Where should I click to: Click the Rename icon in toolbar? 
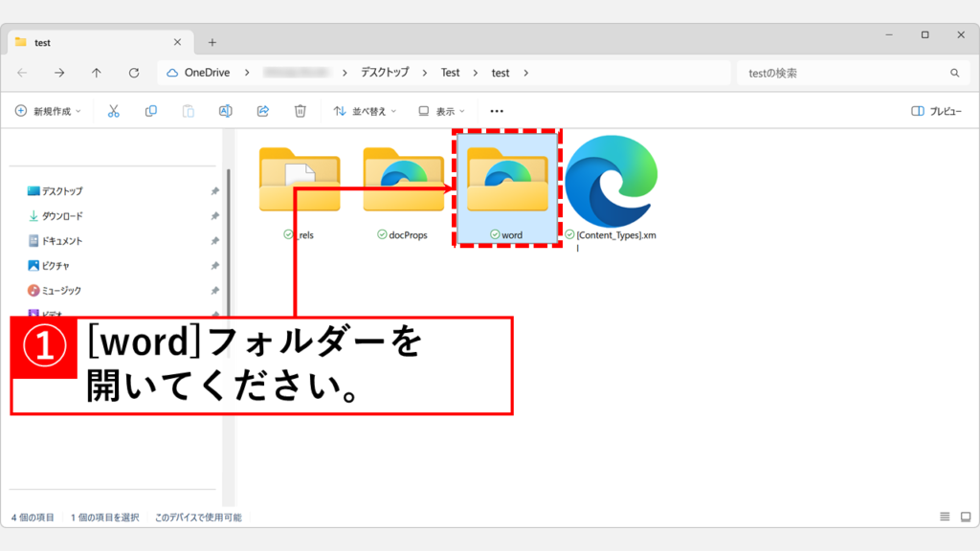226,111
